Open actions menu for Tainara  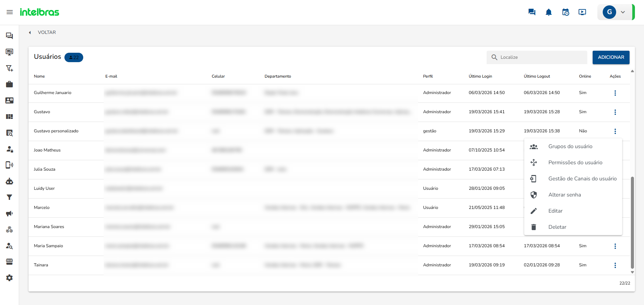(x=615, y=265)
